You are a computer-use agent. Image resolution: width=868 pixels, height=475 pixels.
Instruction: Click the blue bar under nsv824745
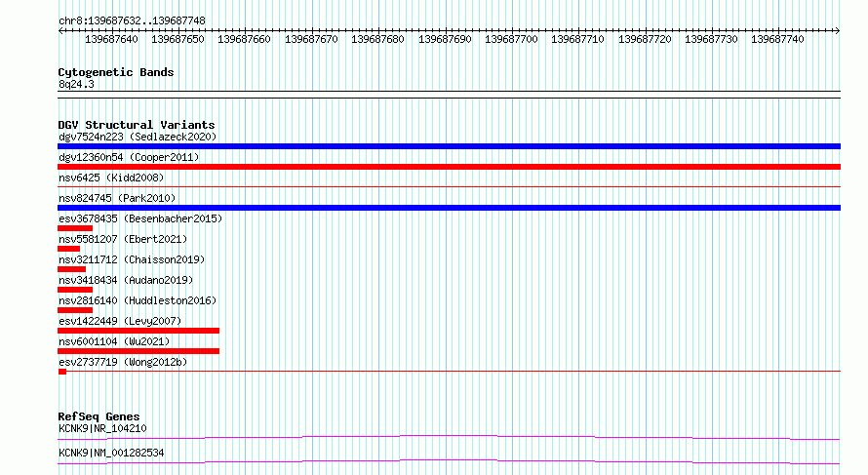click(x=449, y=208)
